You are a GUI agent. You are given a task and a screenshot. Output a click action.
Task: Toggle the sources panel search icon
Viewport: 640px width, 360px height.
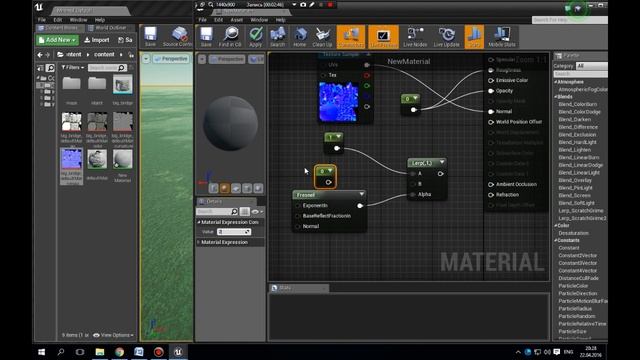50,68
